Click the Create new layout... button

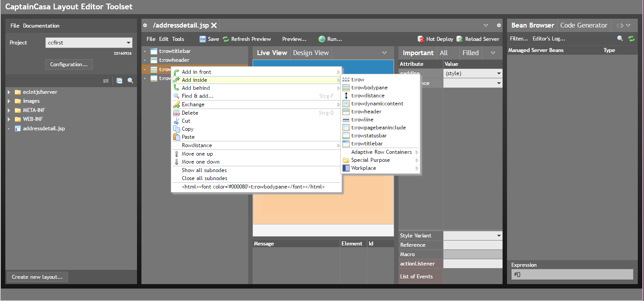(37, 277)
